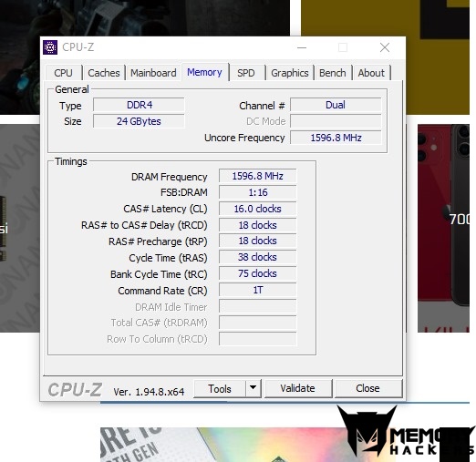The image size is (476, 462).
Task: Select the Memory tab
Action: tap(204, 72)
